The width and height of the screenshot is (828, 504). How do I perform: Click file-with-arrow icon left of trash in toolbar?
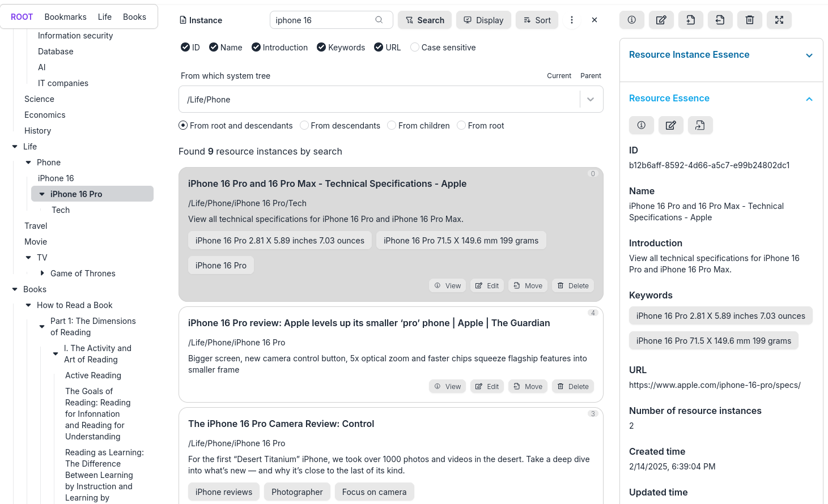click(x=720, y=20)
